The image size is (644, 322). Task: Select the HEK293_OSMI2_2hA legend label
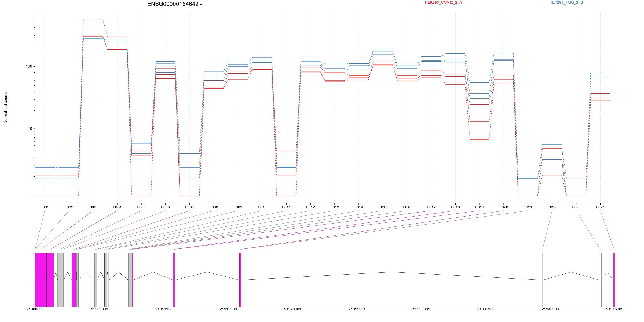[443, 2]
